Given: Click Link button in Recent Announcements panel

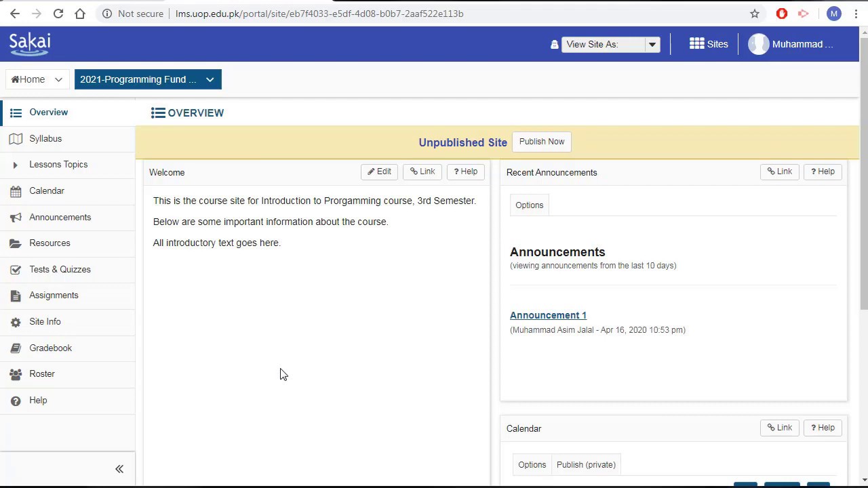Looking at the screenshot, I should coord(780,171).
